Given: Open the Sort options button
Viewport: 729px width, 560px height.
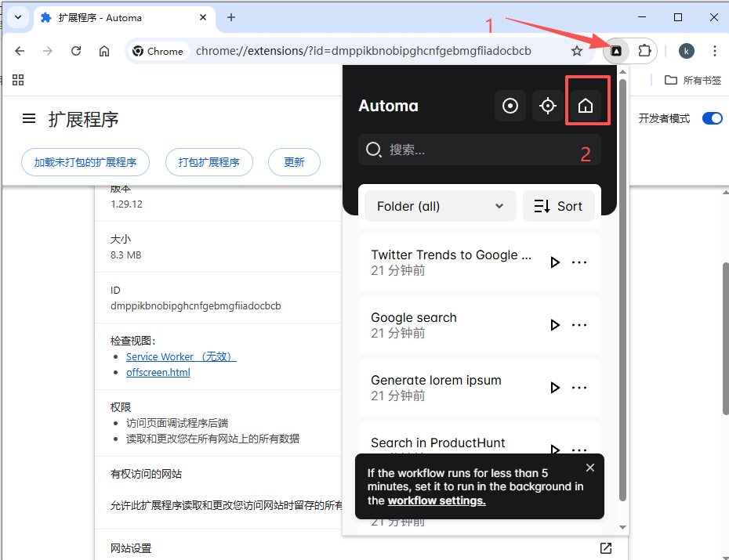Looking at the screenshot, I should click(x=558, y=206).
